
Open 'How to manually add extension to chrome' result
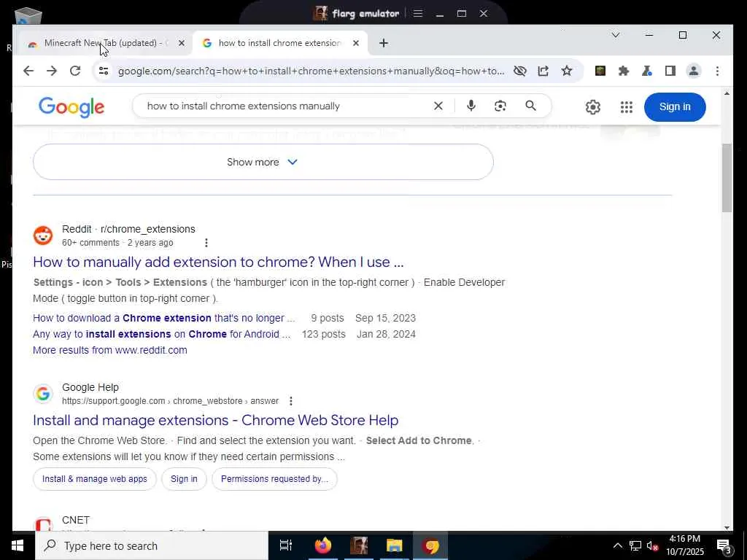(218, 262)
